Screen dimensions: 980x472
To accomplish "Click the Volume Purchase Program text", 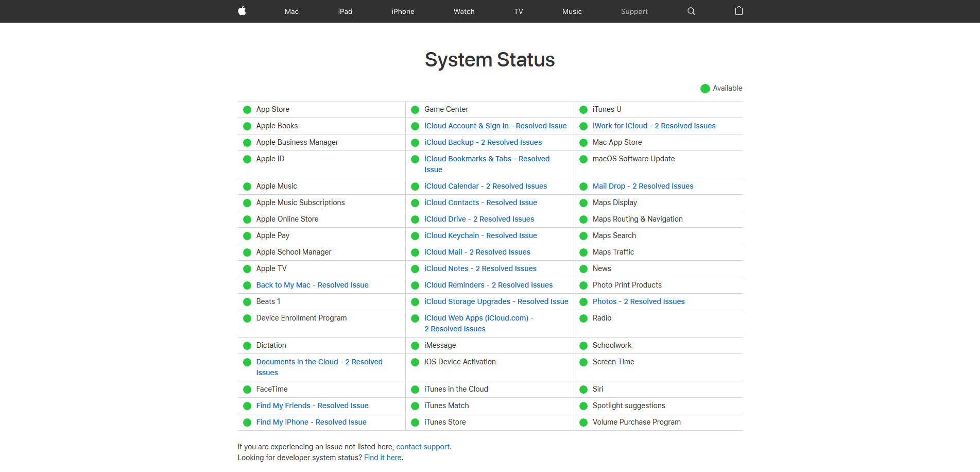I will 637,422.
